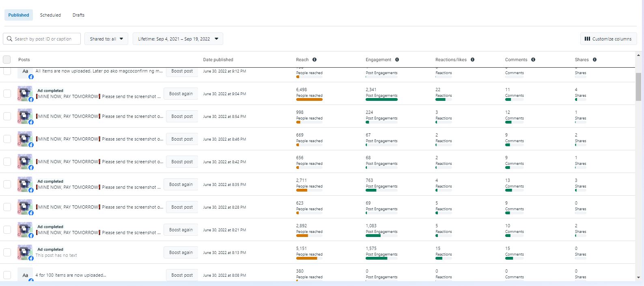
Task: Click the Shares column info icon
Action: point(594,60)
